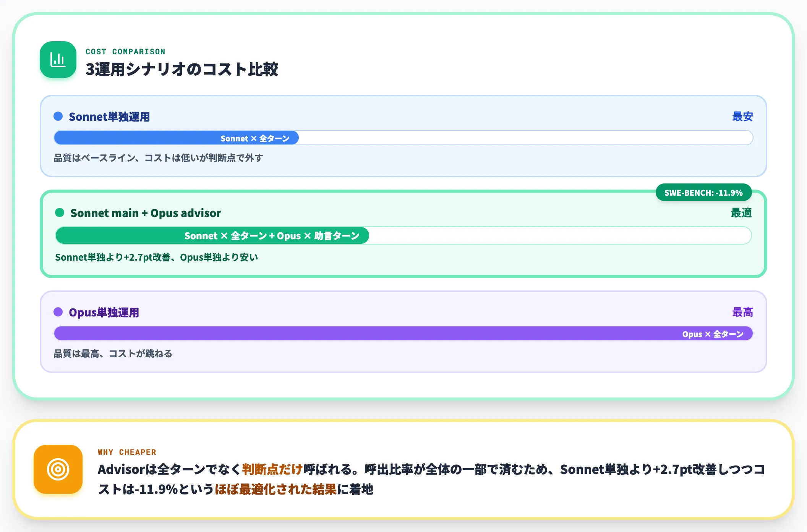Click the SWE-BENCH: -11.9% badge
Image resolution: width=807 pixels, height=532 pixels.
click(703, 193)
